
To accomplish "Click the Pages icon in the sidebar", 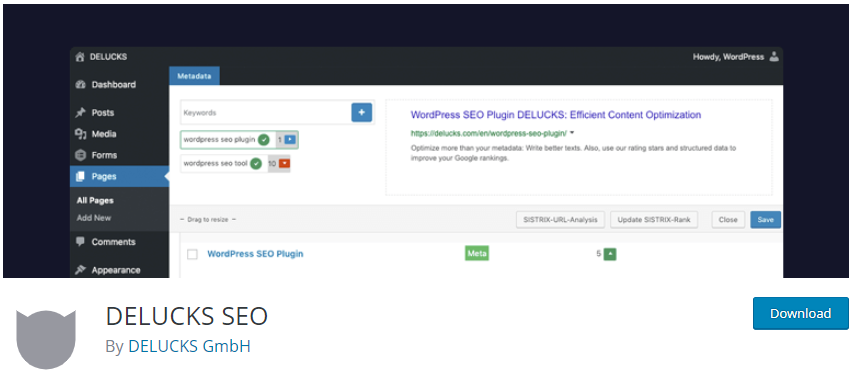I will click(x=81, y=176).
